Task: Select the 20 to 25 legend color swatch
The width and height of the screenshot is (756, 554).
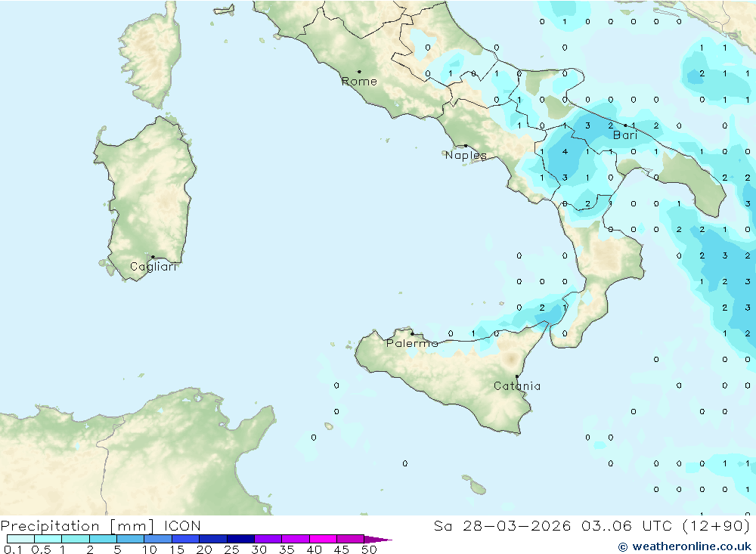Action: tap(213, 539)
